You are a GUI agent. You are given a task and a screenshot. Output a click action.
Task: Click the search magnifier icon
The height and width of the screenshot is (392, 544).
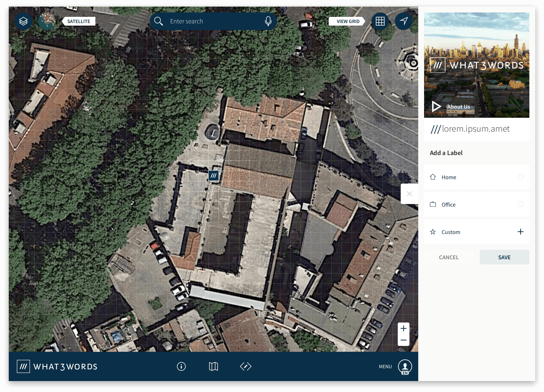pos(158,21)
